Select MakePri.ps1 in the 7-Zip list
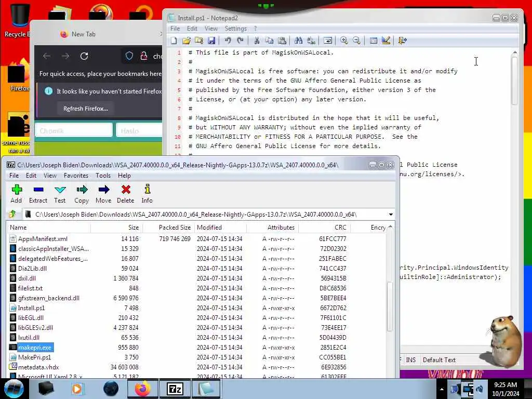The width and height of the screenshot is (532, 399). pos(34,357)
